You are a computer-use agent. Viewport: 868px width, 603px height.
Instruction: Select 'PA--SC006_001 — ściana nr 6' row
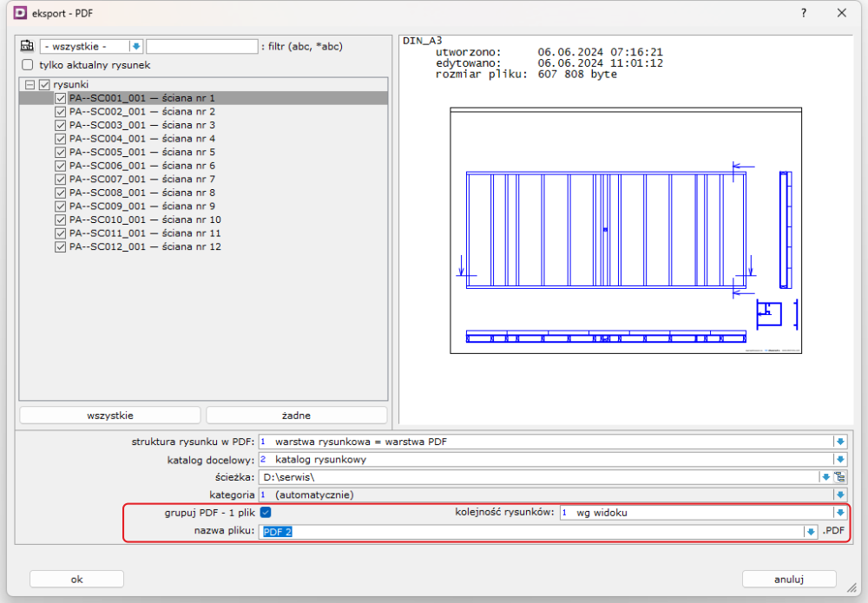(204, 166)
